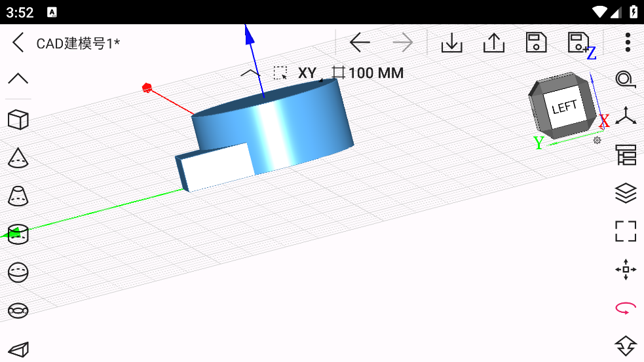
Task: Open view cube settings gear
Action: click(597, 140)
